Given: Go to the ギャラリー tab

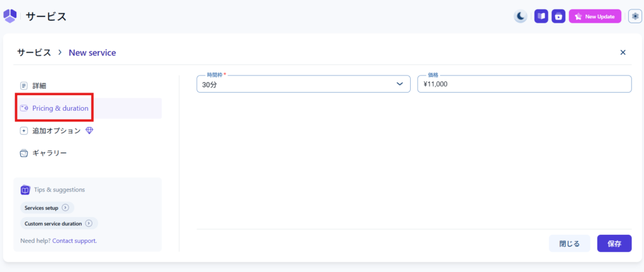Looking at the screenshot, I should [x=49, y=153].
